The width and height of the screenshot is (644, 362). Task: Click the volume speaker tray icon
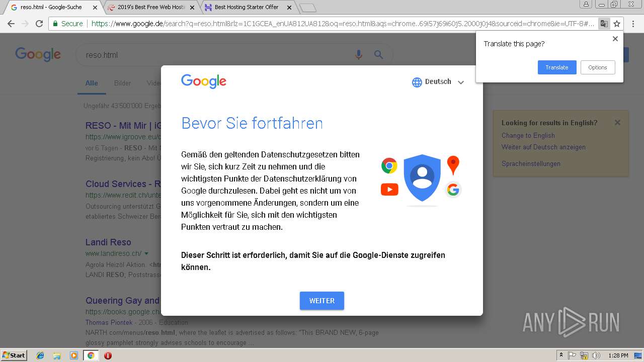596,355
